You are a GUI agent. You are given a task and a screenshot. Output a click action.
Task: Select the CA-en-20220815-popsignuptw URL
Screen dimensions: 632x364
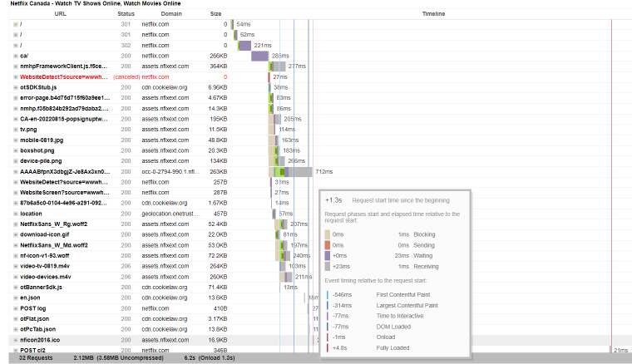[64, 119]
